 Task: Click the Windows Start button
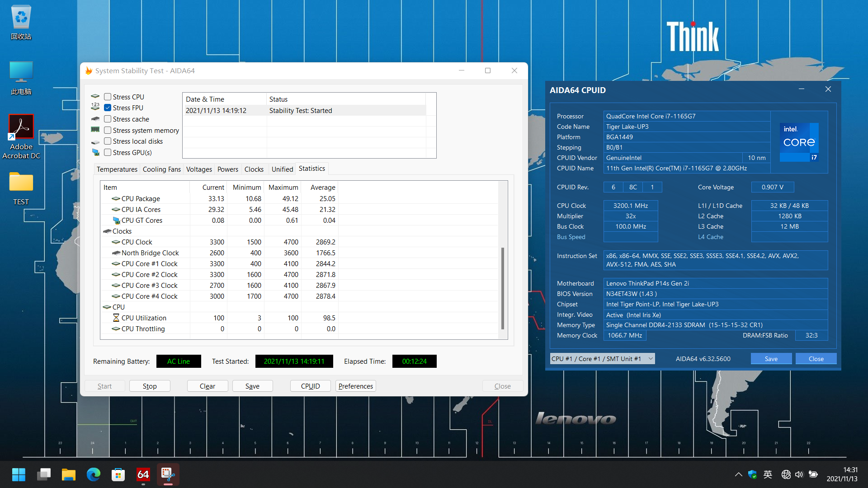coord(19,474)
